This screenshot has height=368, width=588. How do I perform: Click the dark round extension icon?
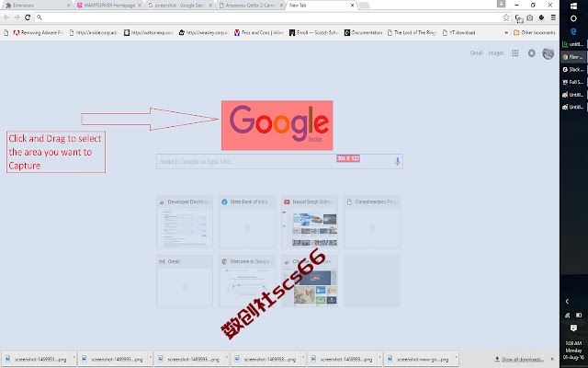tap(541, 17)
